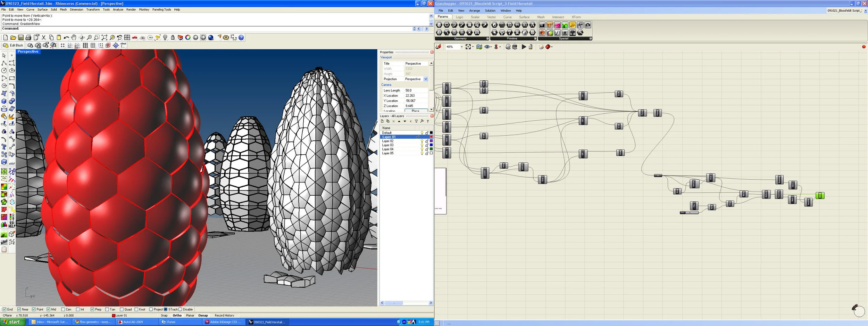The image size is (868, 326).
Task: Open the Solution menu in Grasshopper
Action: pyautogui.click(x=490, y=11)
